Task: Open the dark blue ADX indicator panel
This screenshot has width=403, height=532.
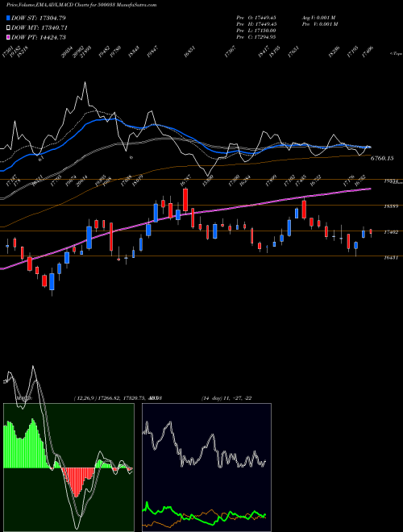Action: pyautogui.click(x=206, y=468)
